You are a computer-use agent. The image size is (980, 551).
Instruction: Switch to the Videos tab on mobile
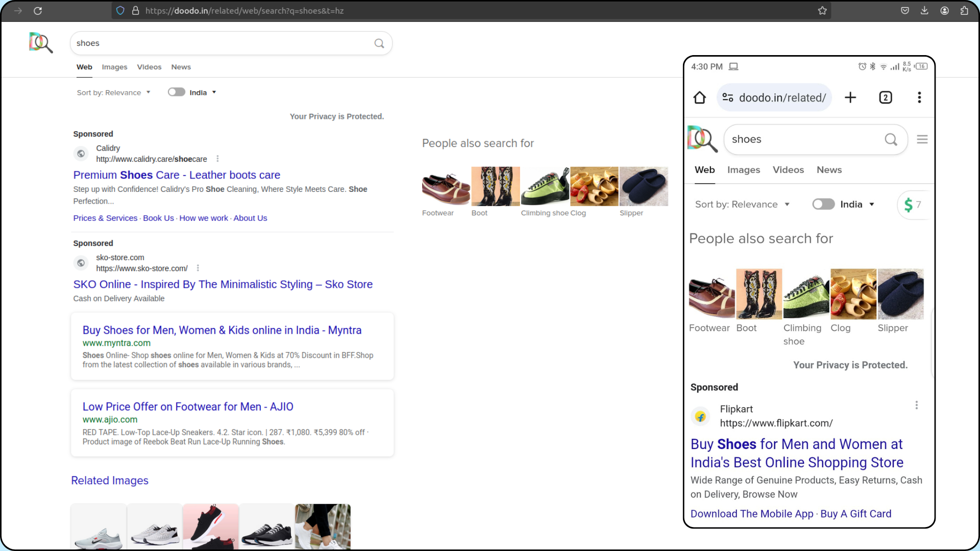tap(788, 170)
